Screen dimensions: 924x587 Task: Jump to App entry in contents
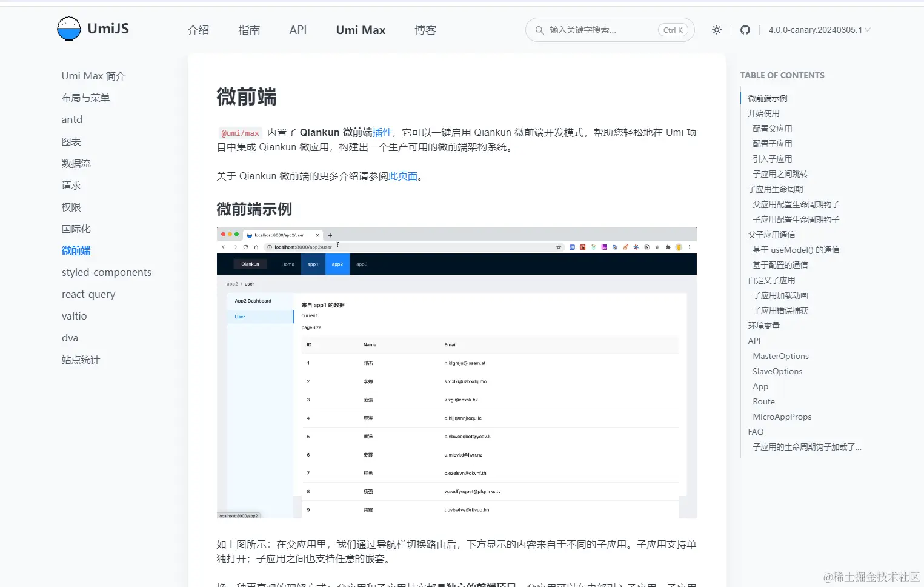[760, 386]
